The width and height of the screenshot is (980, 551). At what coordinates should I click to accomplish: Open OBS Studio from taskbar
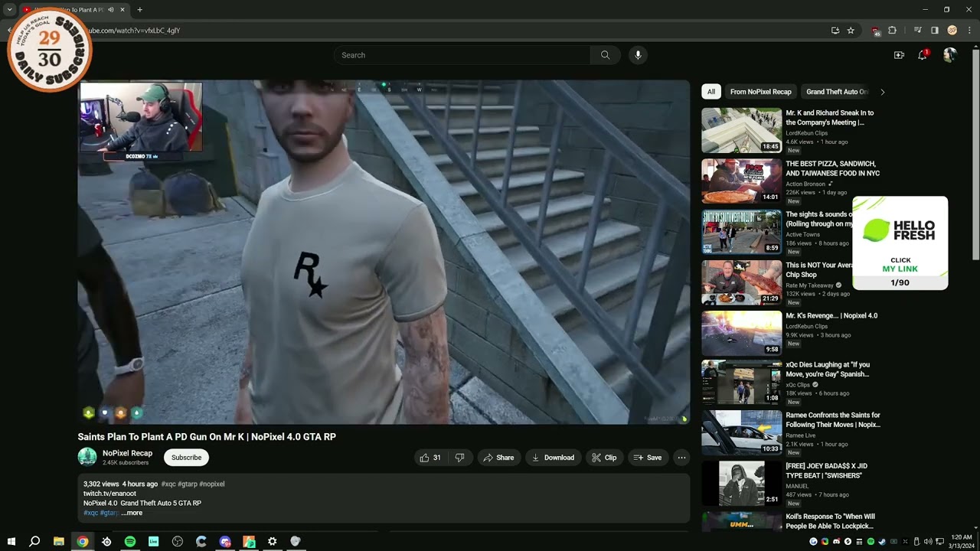click(178, 541)
